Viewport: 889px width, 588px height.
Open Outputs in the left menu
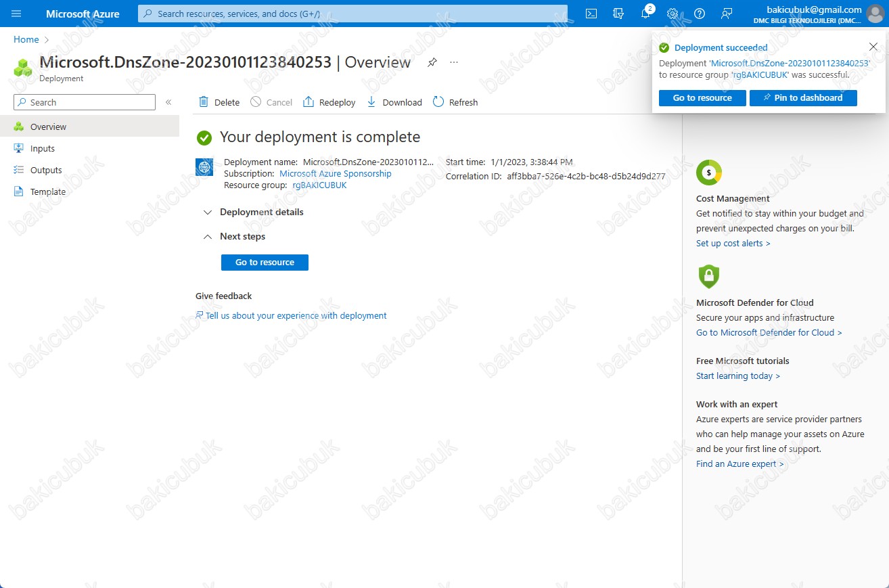point(89,170)
